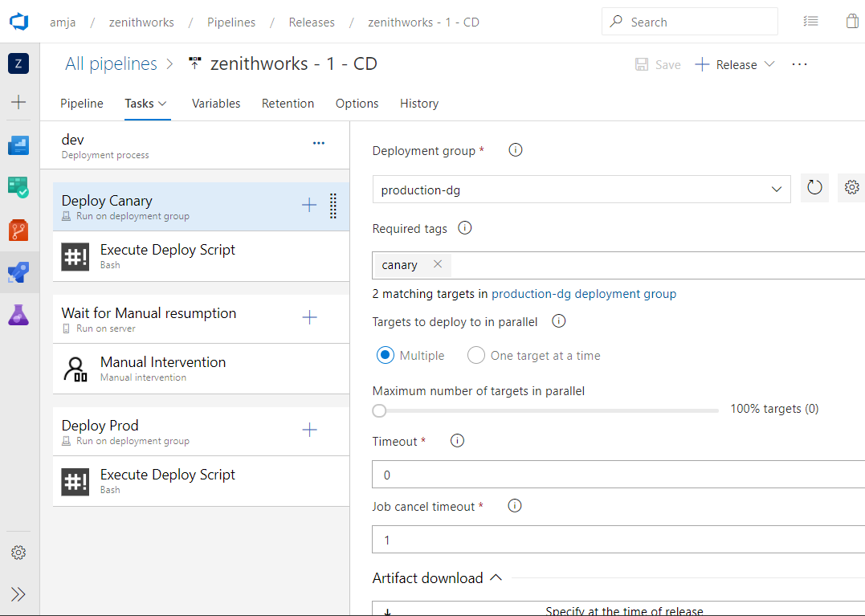Open the Marketplace shopping bag icon
This screenshot has width=865, height=616.
click(852, 22)
